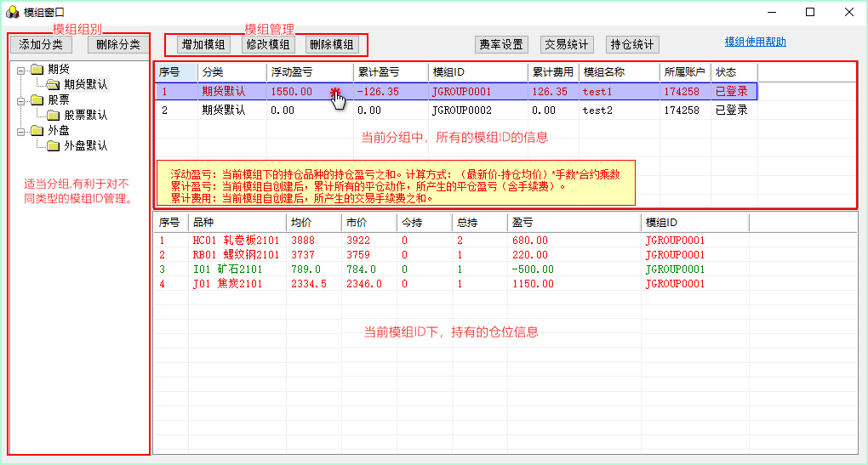Sort positions by 今持 column header

tap(425, 222)
